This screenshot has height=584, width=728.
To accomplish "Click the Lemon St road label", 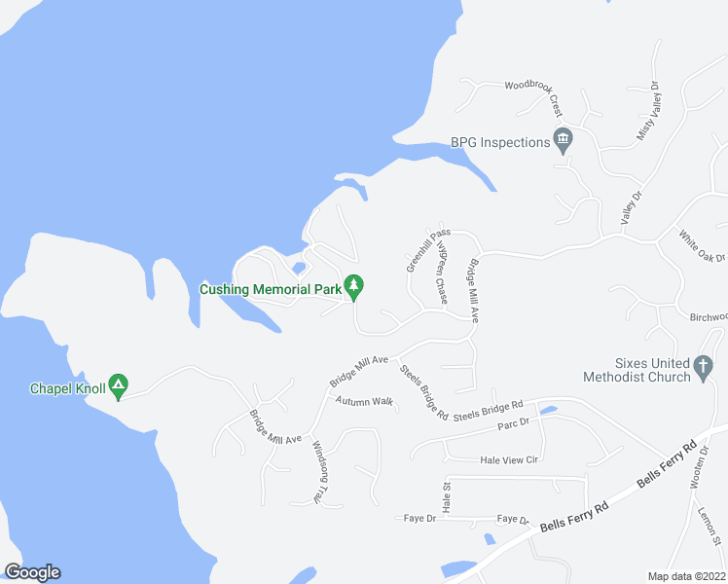I will tap(710, 527).
